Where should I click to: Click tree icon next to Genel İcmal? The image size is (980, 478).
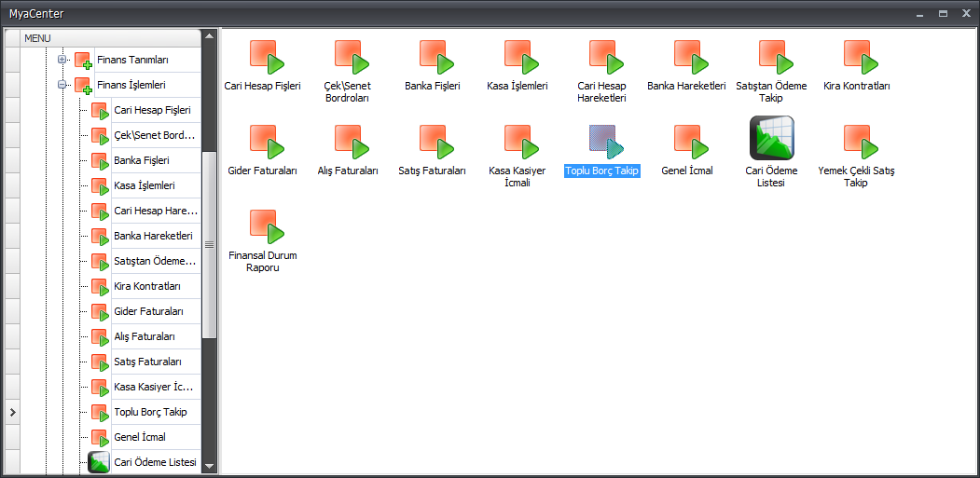point(100,437)
